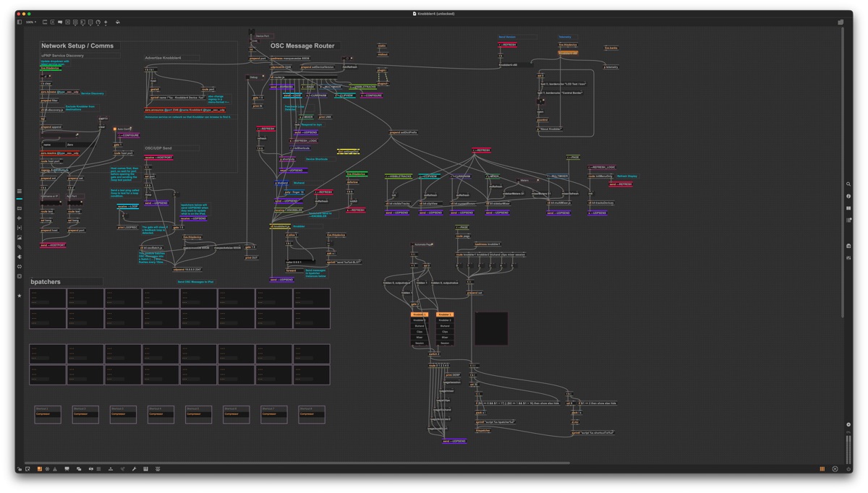Open the Reference book icon in right sidebar
The image size is (868, 493).
coord(848,208)
